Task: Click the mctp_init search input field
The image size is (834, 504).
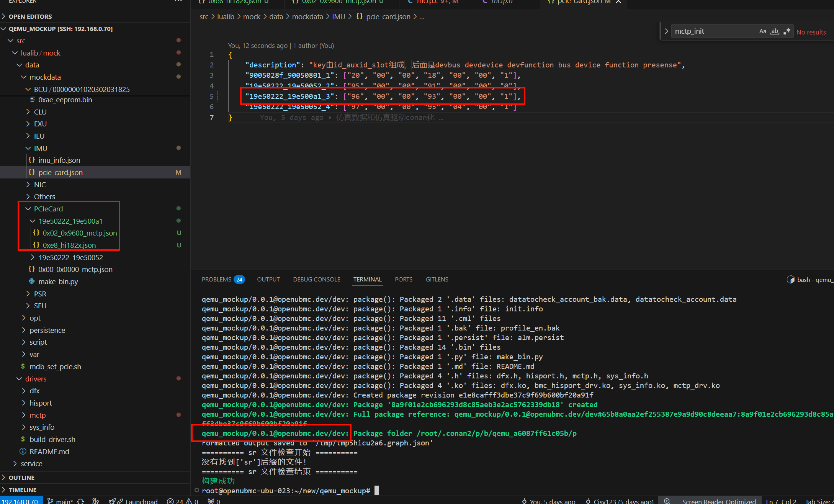Action: (x=712, y=31)
